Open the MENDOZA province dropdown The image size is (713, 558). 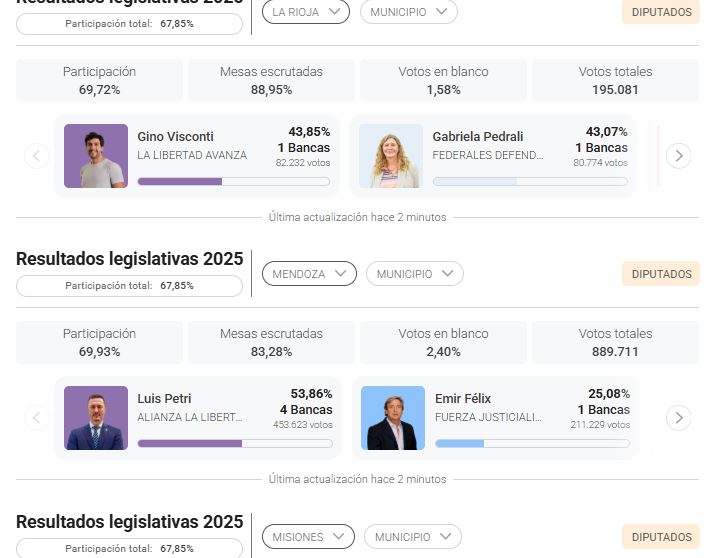click(309, 274)
